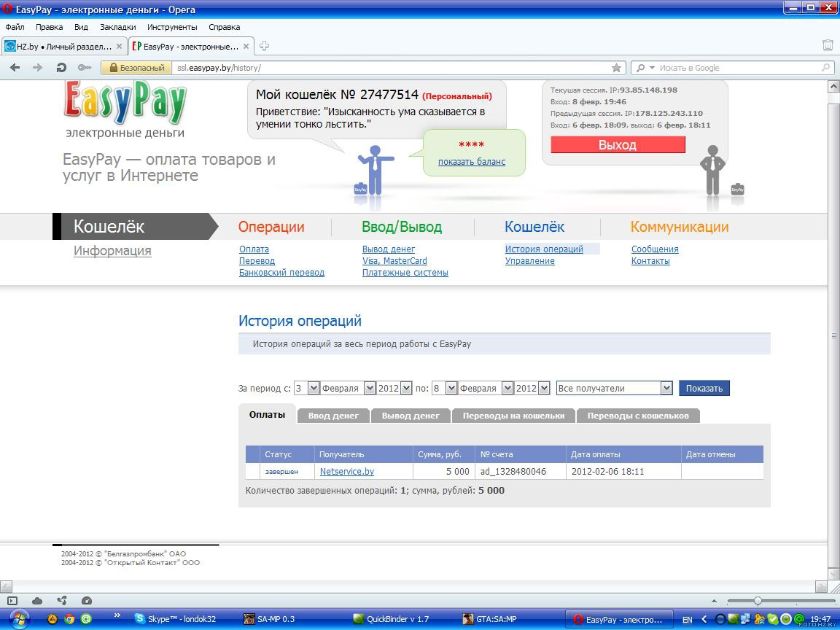Open the Закладки menu
Image resolution: width=840 pixels, height=630 pixels.
(118, 27)
